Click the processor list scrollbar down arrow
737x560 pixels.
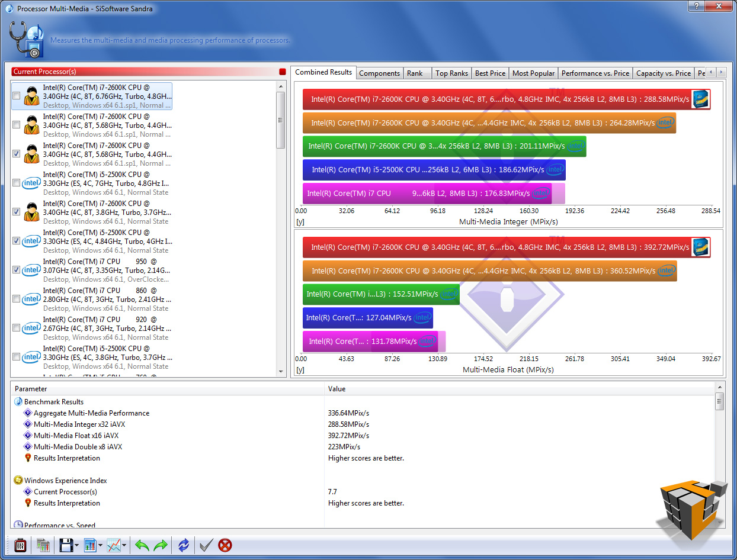(x=281, y=371)
